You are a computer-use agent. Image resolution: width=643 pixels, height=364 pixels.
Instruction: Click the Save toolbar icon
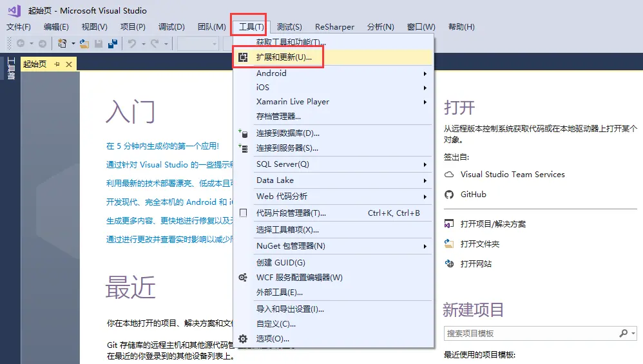point(99,43)
